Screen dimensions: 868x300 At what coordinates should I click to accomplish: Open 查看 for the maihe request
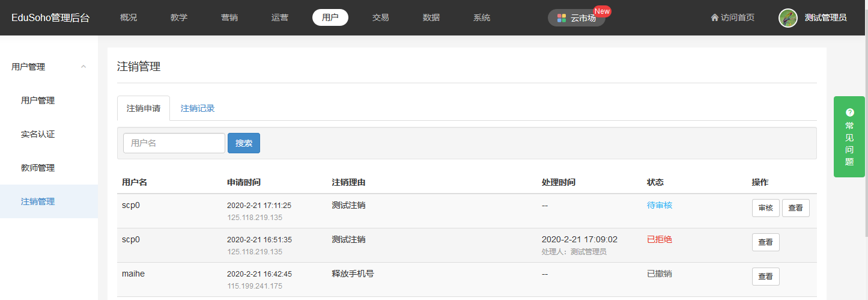click(765, 277)
